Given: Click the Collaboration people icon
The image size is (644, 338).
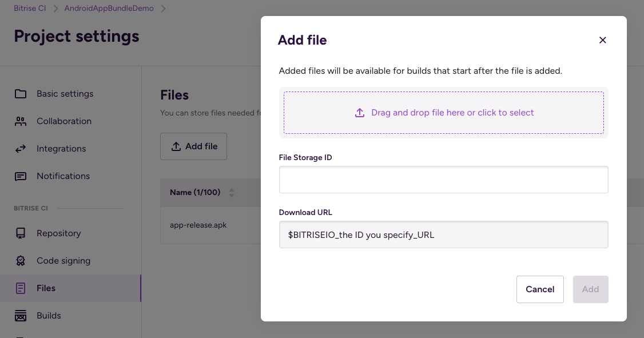Looking at the screenshot, I should (21, 121).
